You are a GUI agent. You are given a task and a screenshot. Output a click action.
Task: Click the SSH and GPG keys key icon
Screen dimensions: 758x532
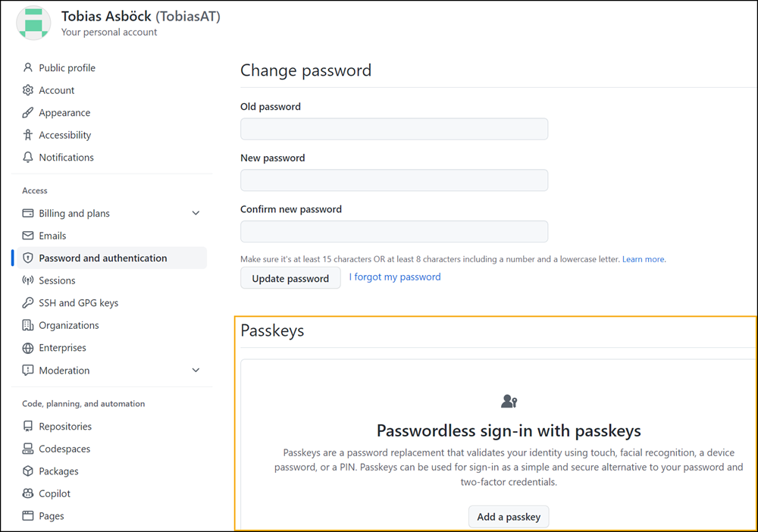(x=27, y=302)
